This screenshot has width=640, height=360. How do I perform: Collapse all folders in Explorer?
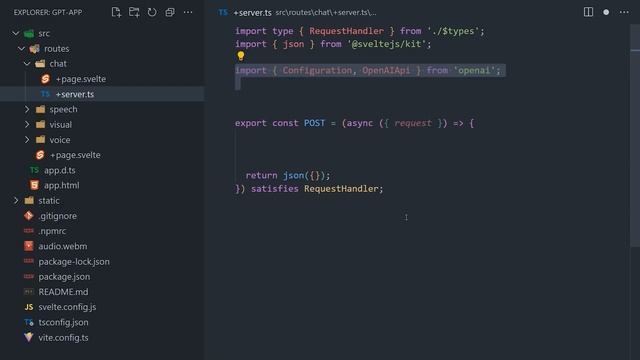coord(170,12)
